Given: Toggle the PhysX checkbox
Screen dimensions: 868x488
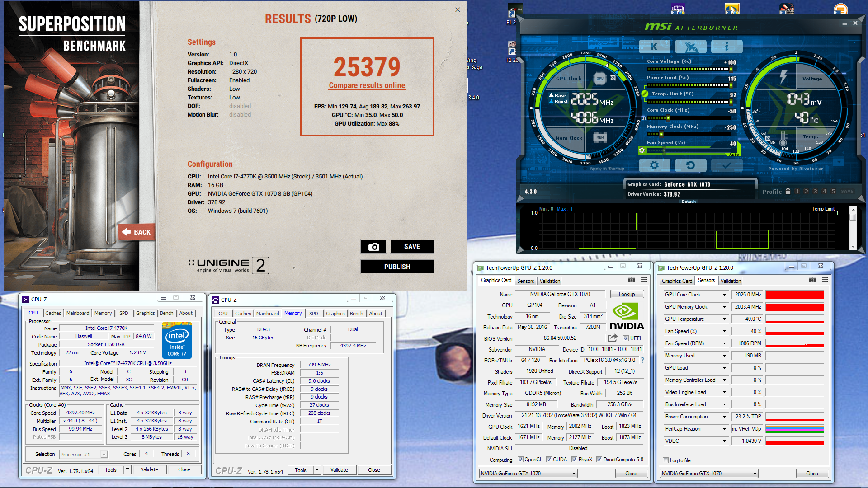Looking at the screenshot, I should pyautogui.click(x=574, y=460).
